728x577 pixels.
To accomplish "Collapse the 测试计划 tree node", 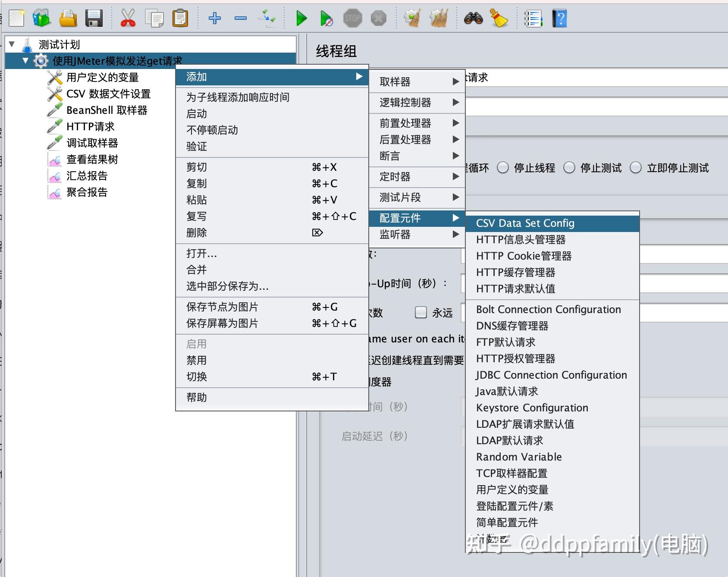I will (11, 44).
